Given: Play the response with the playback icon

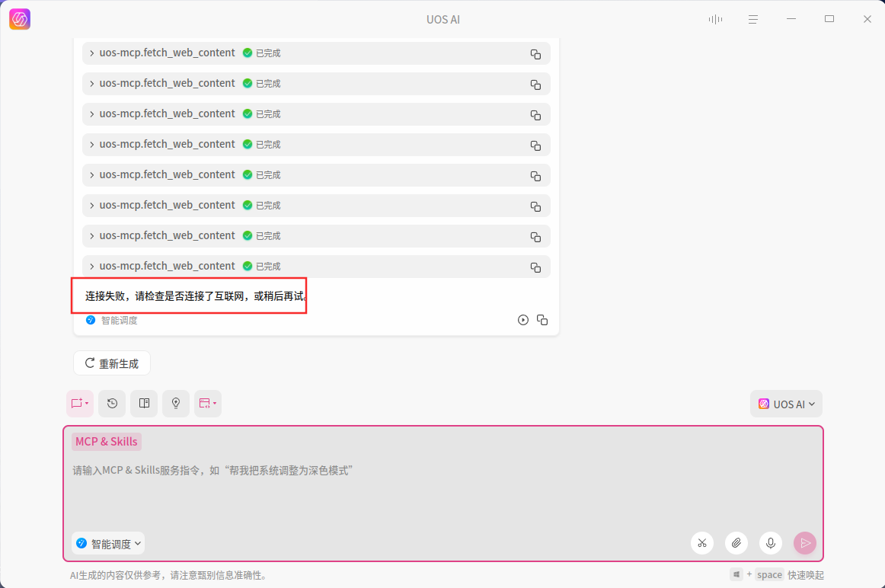Looking at the screenshot, I should 522,320.
